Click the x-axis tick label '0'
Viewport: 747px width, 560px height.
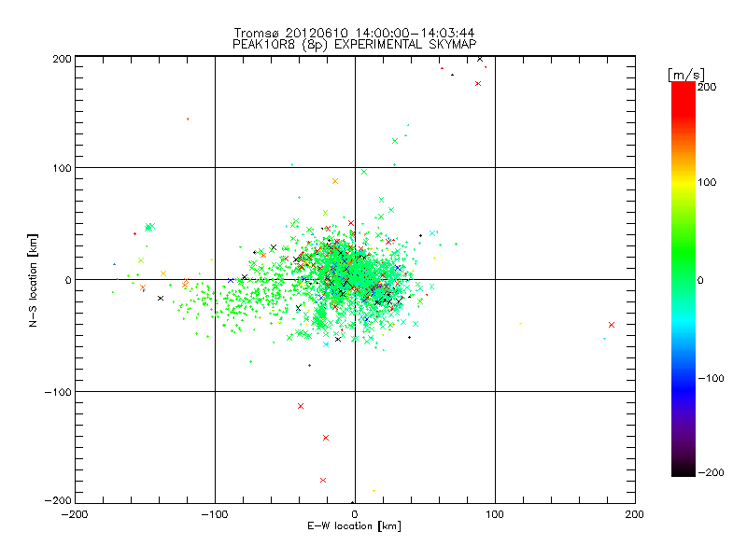point(355,514)
